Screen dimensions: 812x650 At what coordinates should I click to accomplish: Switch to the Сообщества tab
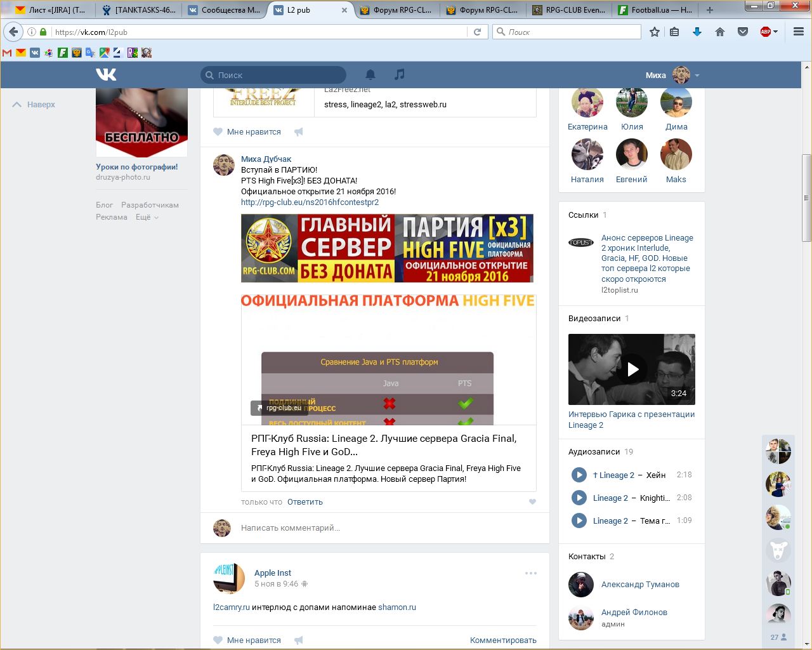225,10
